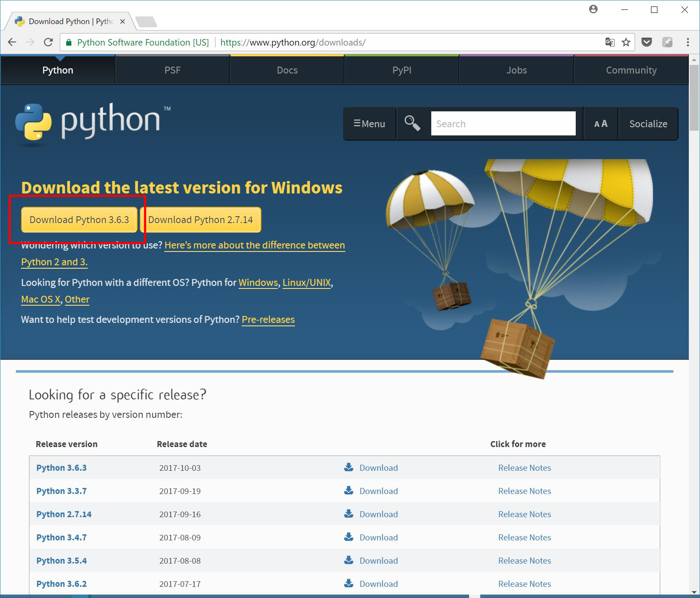The image size is (700, 598).
Task: Click the Download Python 3.6.3 button
Action: click(79, 220)
